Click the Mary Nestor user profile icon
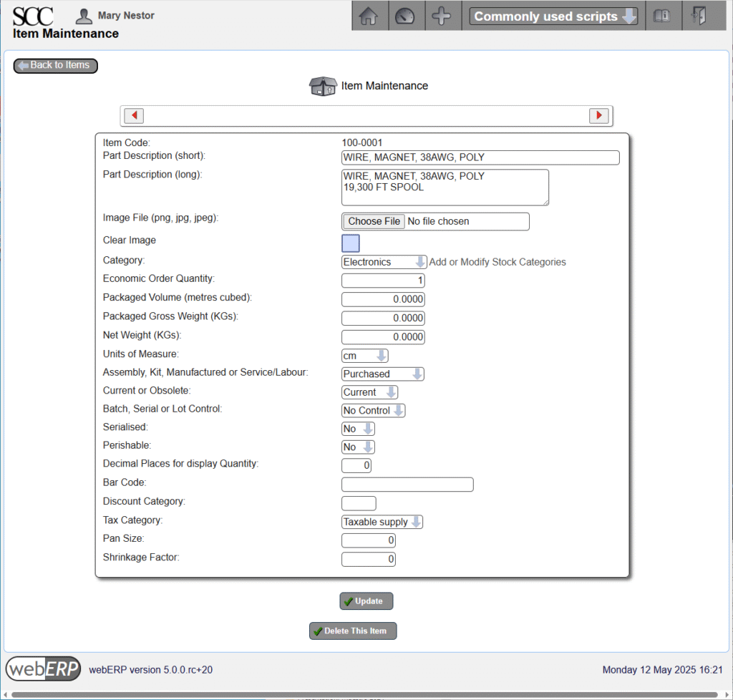Screen dimensions: 733x700 click(84, 16)
